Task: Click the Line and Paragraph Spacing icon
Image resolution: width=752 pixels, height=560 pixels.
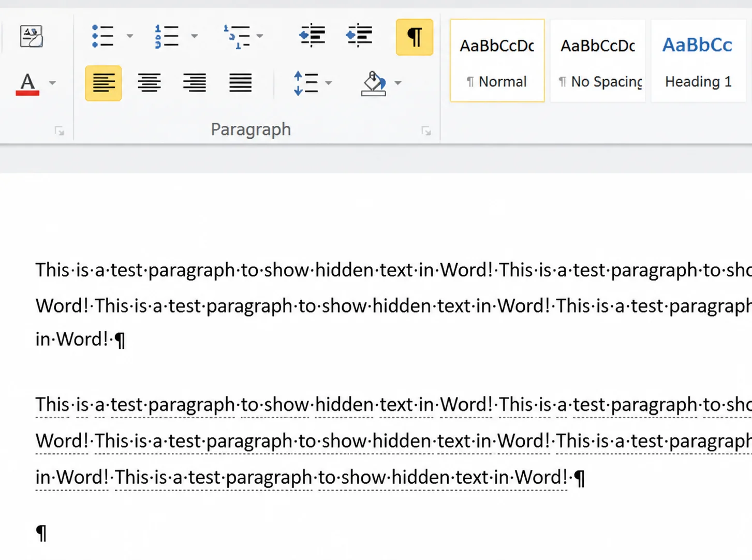Action: click(x=306, y=83)
